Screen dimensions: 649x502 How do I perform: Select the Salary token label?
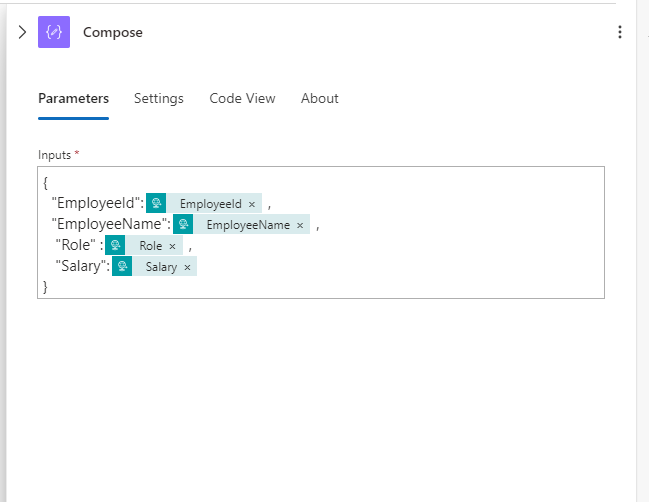(161, 267)
